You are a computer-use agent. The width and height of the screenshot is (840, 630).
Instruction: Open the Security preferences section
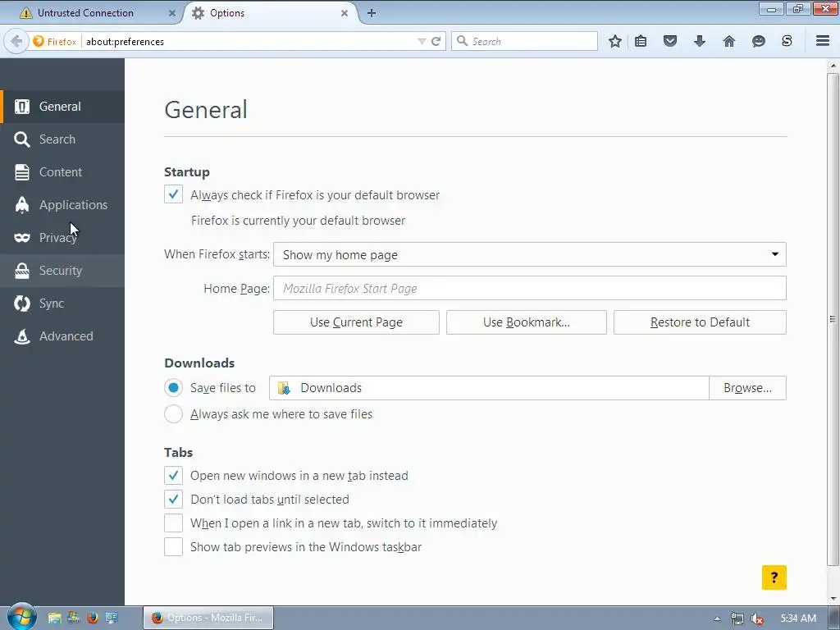62,271
